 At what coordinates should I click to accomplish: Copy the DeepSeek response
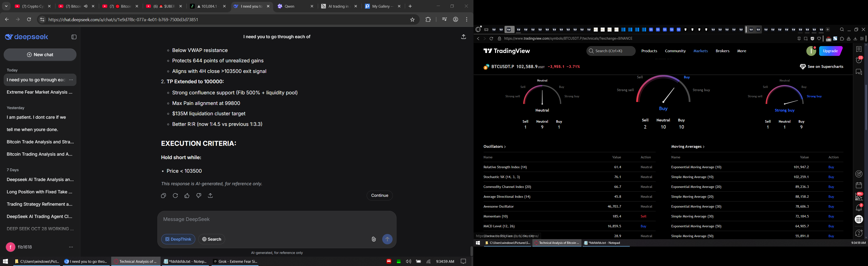[x=163, y=196]
